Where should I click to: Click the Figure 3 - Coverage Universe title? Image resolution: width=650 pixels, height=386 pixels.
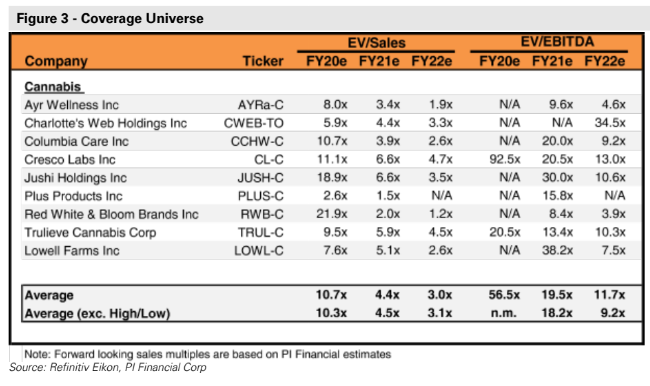coord(110,19)
